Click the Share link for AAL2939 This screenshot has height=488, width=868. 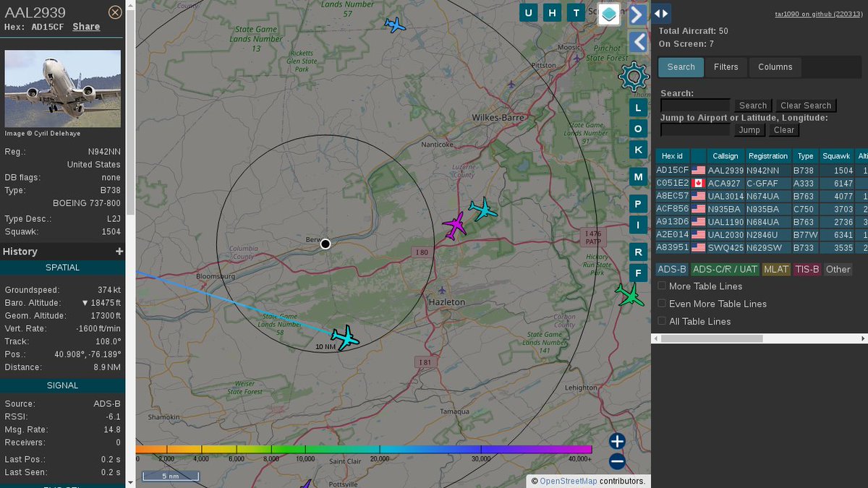tap(86, 26)
